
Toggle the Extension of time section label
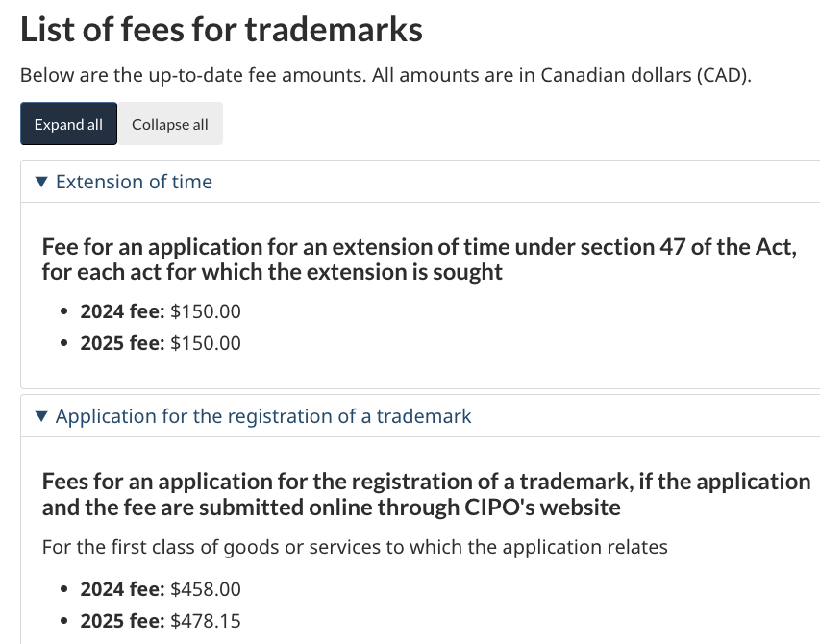tap(134, 182)
